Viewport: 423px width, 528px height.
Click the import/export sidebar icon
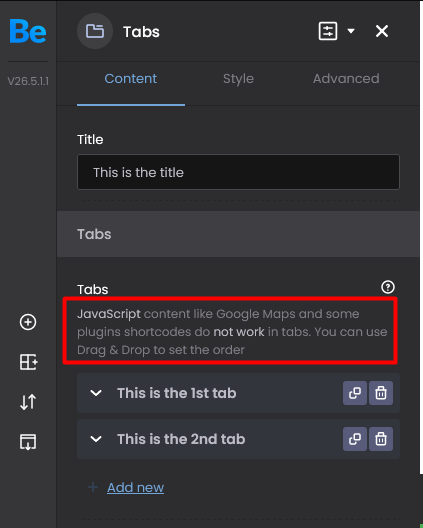pyautogui.click(x=28, y=442)
